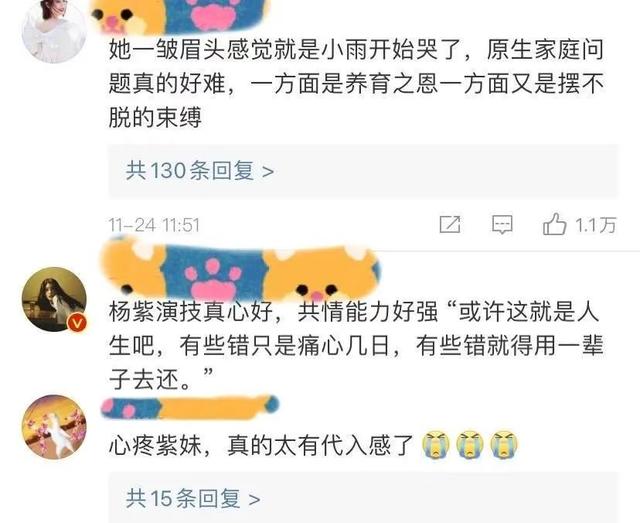Viewport: 640px width, 523px height.
Task: Open the comment reply bubble icon
Action: [x=502, y=225]
